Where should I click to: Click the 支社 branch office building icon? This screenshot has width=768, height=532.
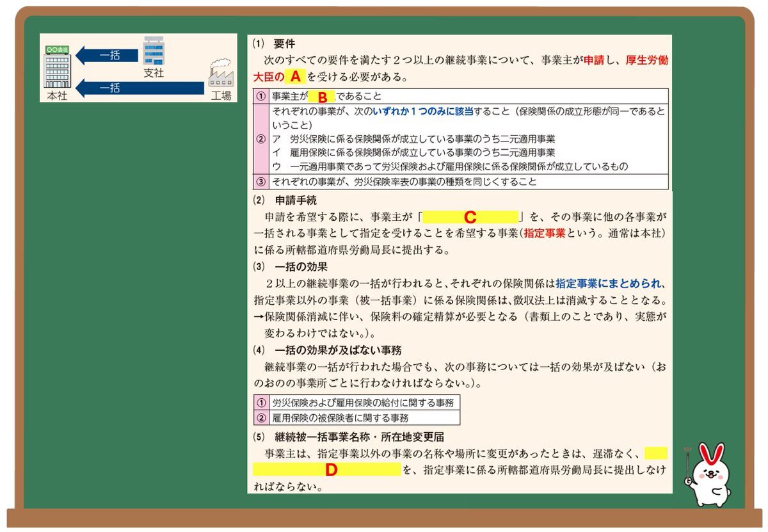coord(154,51)
